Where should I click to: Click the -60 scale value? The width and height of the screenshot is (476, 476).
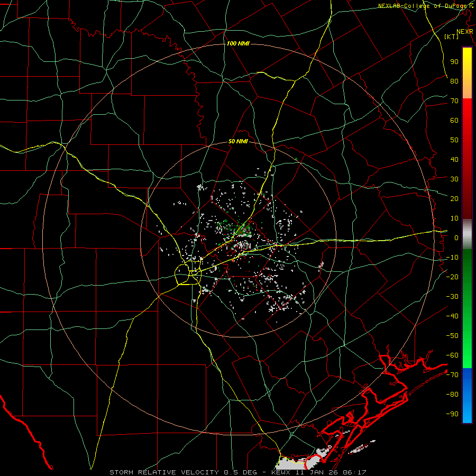pos(452,355)
